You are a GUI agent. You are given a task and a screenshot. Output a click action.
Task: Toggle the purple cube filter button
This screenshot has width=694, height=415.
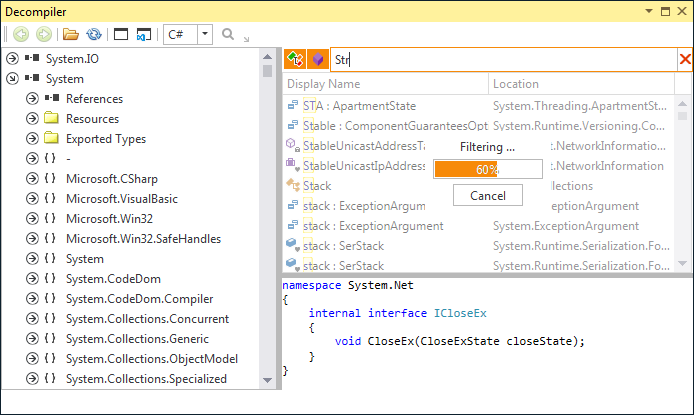tap(318, 59)
